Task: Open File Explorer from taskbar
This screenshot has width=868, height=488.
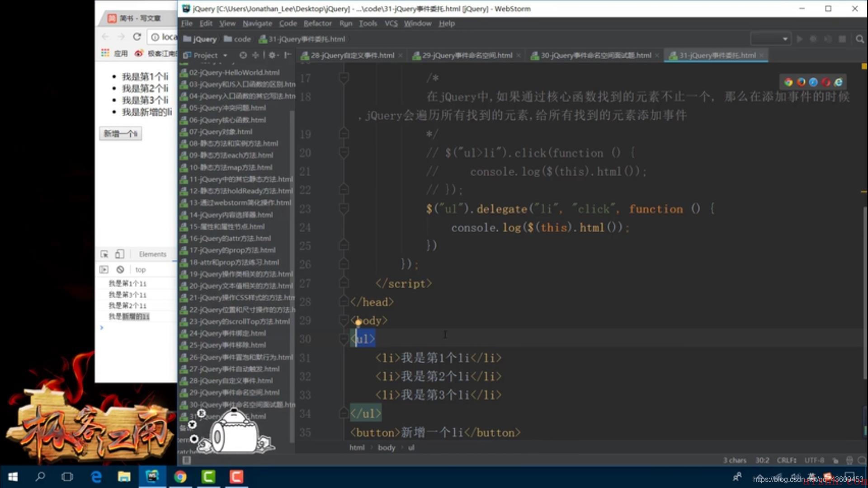Action: click(x=124, y=477)
